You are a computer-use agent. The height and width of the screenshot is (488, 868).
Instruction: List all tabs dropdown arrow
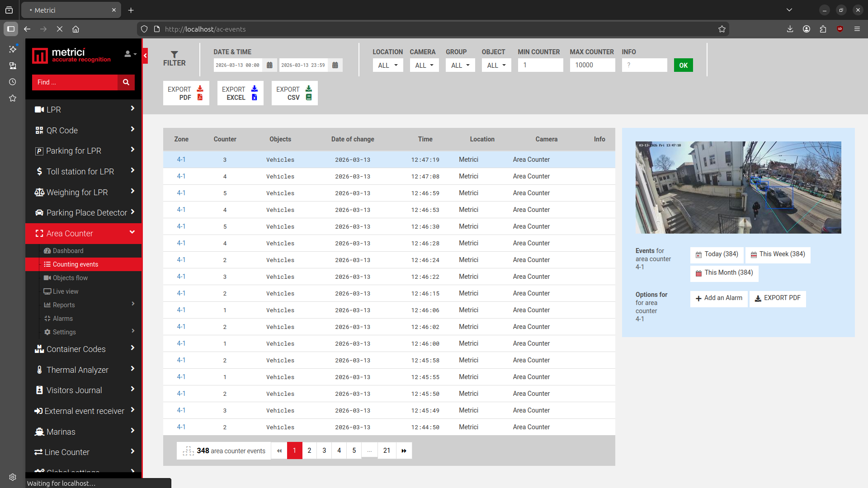(x=789, y=10)
